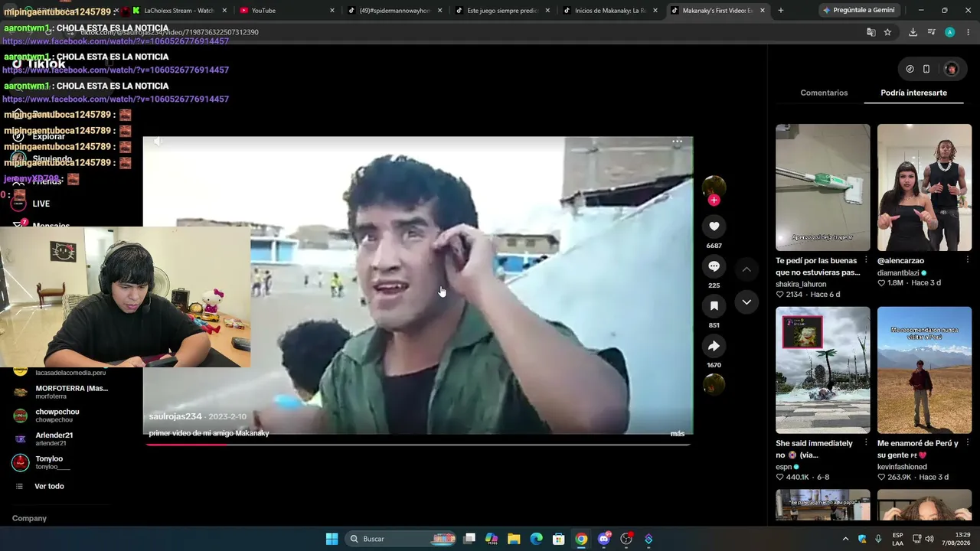
Task: Open the TikTok profile avatar menu
Action: coord(951,69)
